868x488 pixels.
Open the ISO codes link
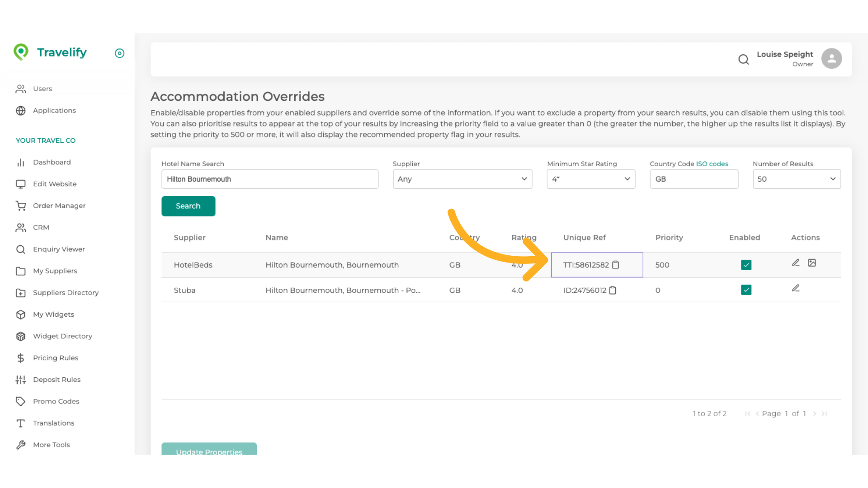pos(712,164)
